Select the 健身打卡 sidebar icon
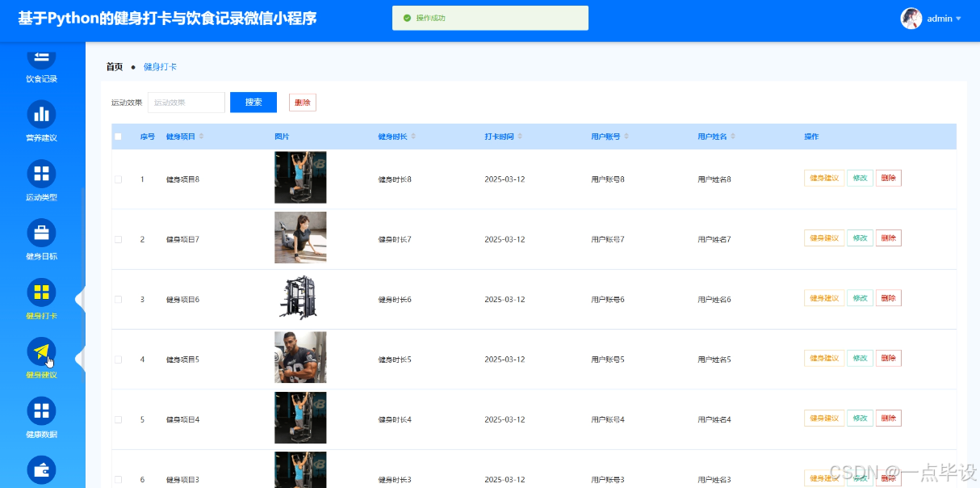The width and height of the screenshot is (980, 488). pos(42,292)
